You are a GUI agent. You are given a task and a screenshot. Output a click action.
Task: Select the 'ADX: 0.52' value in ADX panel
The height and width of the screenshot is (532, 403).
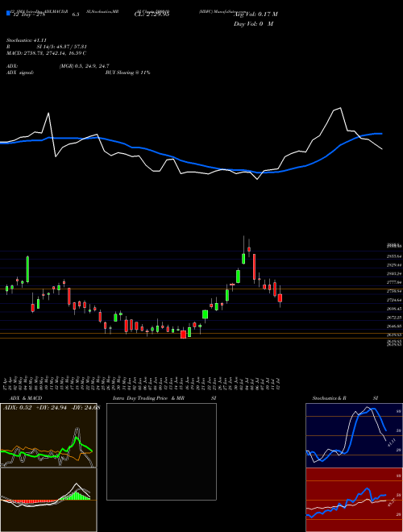(x=17, y=408)
